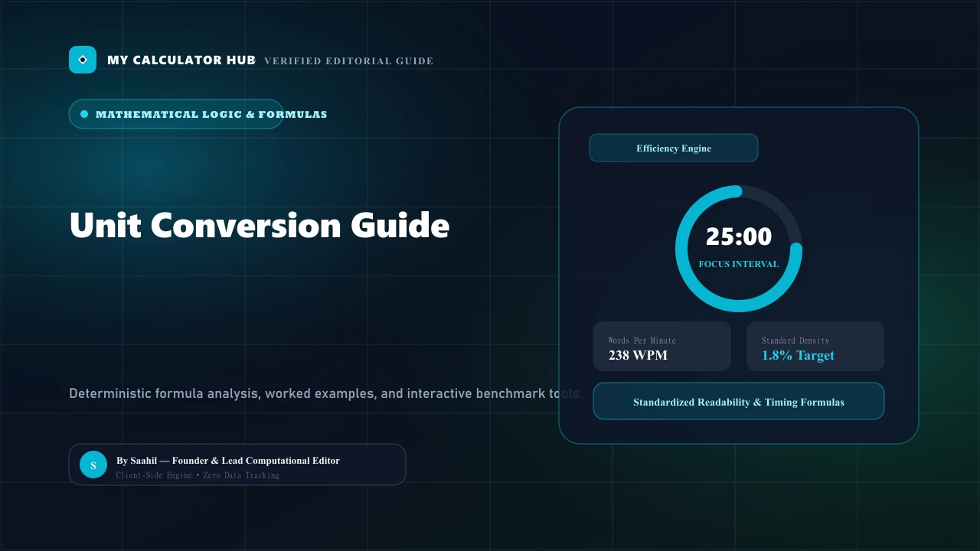
Task: Click the 1.8% Target value
Action: [798, 355]
